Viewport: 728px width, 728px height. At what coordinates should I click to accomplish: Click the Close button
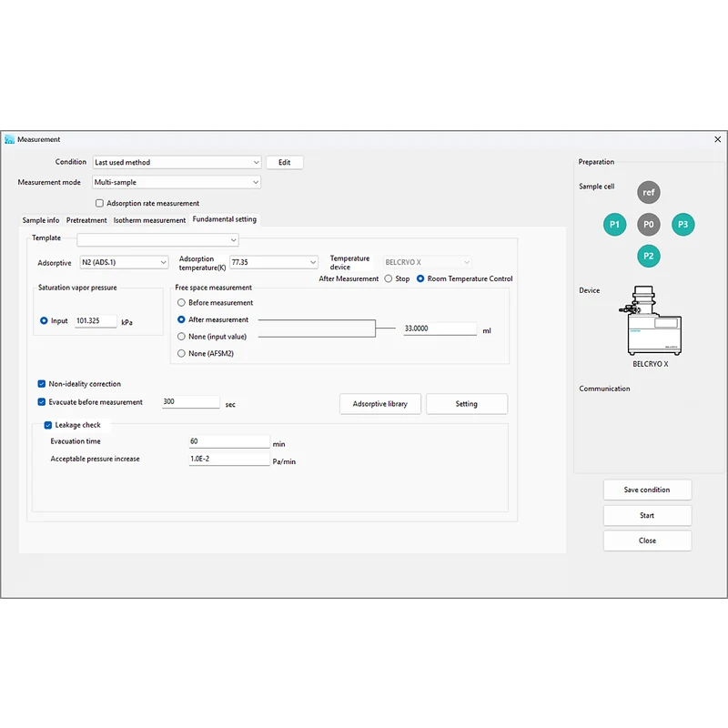[x=647, y=541]
